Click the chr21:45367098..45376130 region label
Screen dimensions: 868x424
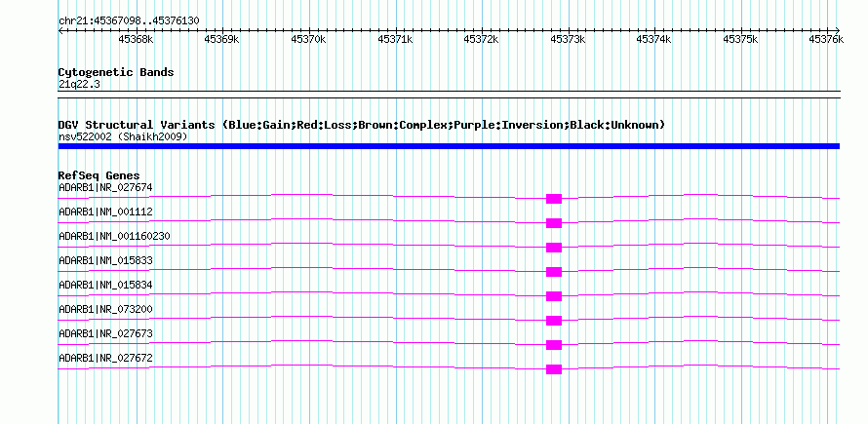(x=129, y=20)
